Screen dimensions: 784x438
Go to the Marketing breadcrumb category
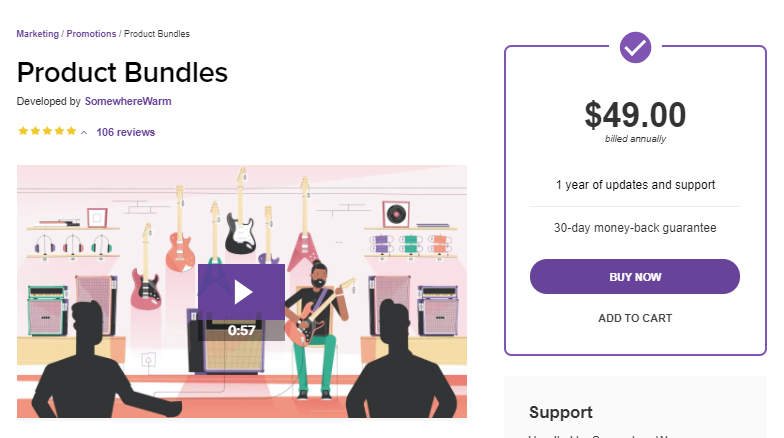coord(38,34)
